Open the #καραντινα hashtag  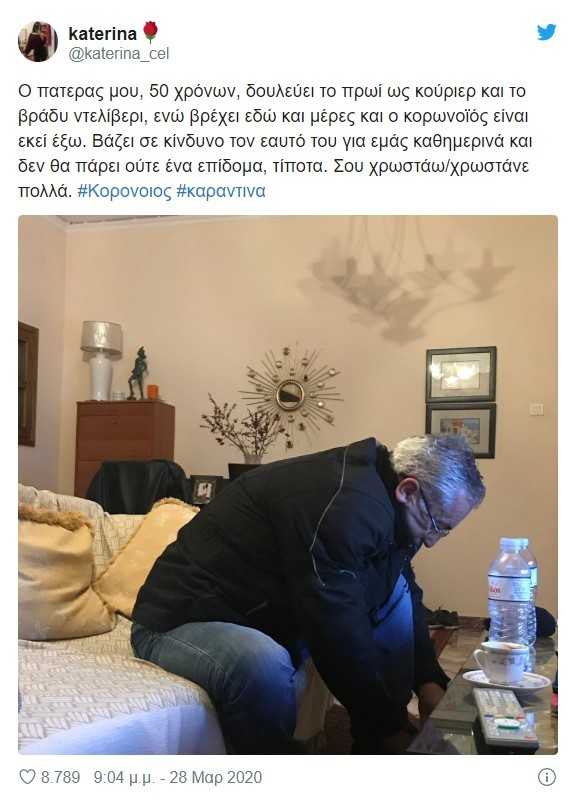pos(221,191)
